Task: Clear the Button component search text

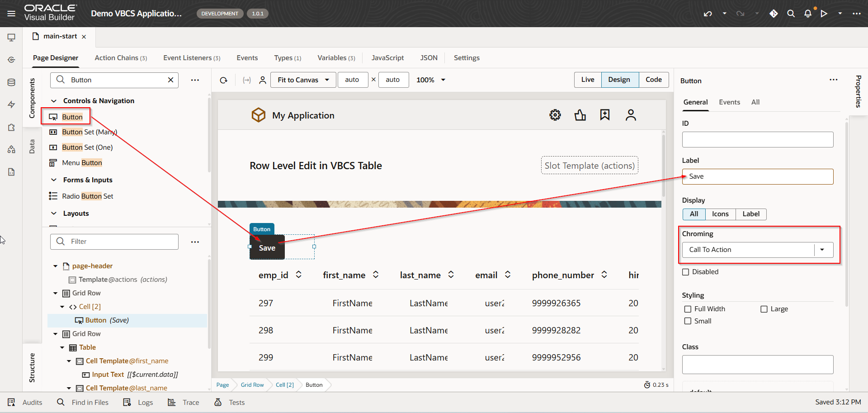Action: point(170,80)
